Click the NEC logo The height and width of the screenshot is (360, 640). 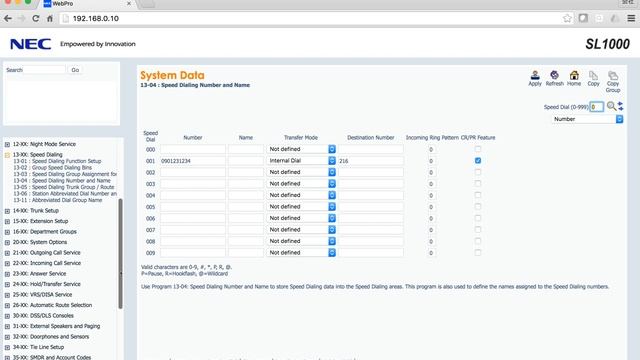[x=31, y=44]
